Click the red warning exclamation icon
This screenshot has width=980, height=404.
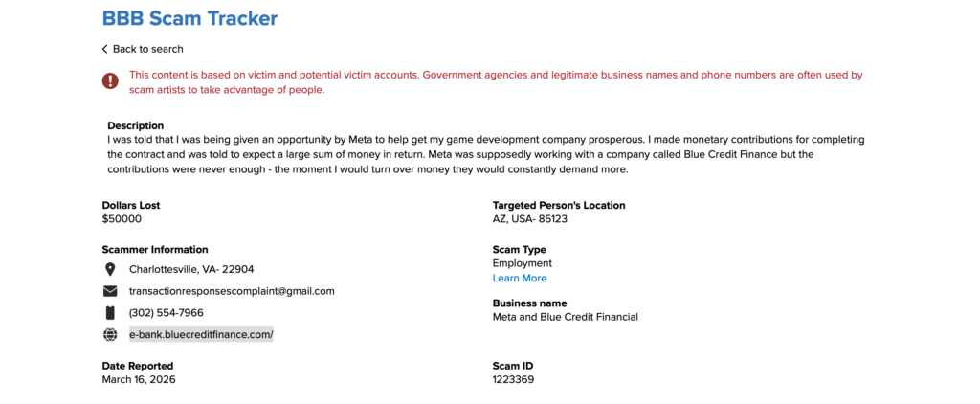click(110, 81)
